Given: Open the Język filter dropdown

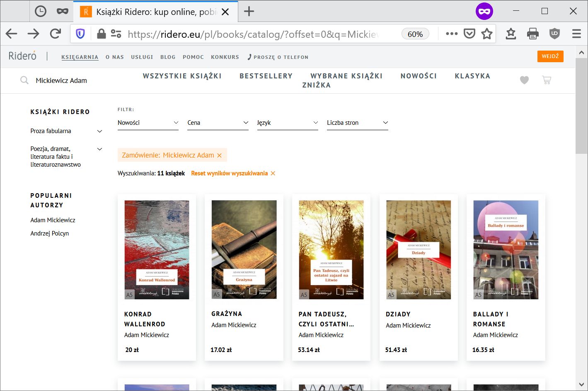Looking at the screenshot, I should [288, 123].
